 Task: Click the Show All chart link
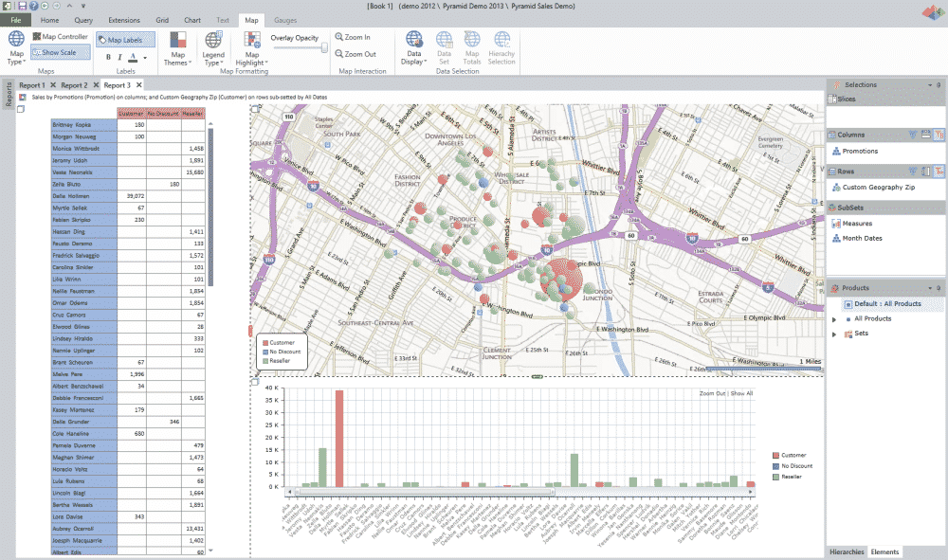tap(742, 393)
